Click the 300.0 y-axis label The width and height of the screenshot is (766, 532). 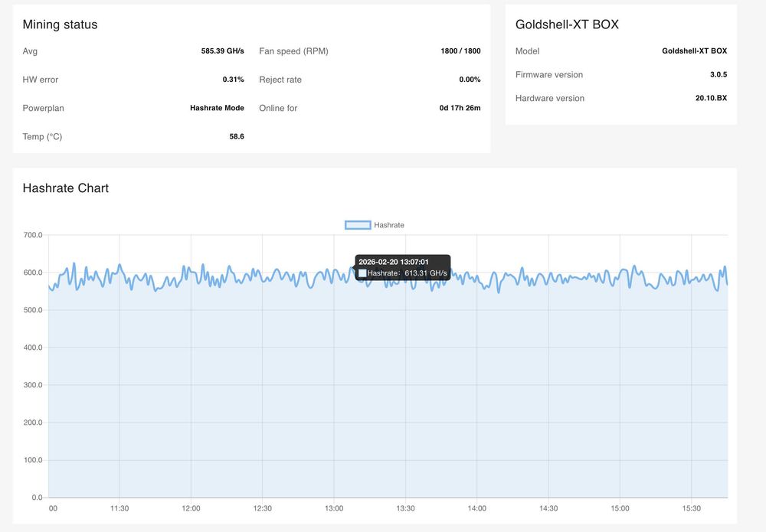(x=33, y=384)
